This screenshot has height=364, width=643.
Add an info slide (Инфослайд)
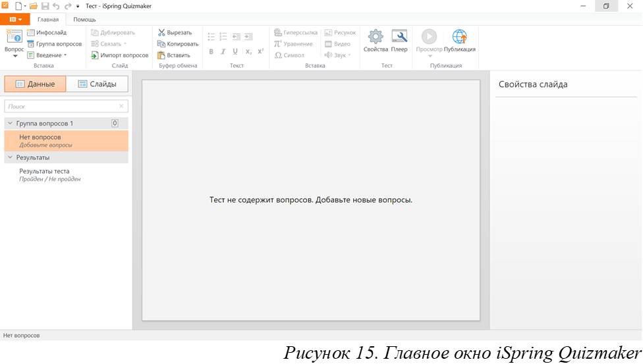(47, 32)
